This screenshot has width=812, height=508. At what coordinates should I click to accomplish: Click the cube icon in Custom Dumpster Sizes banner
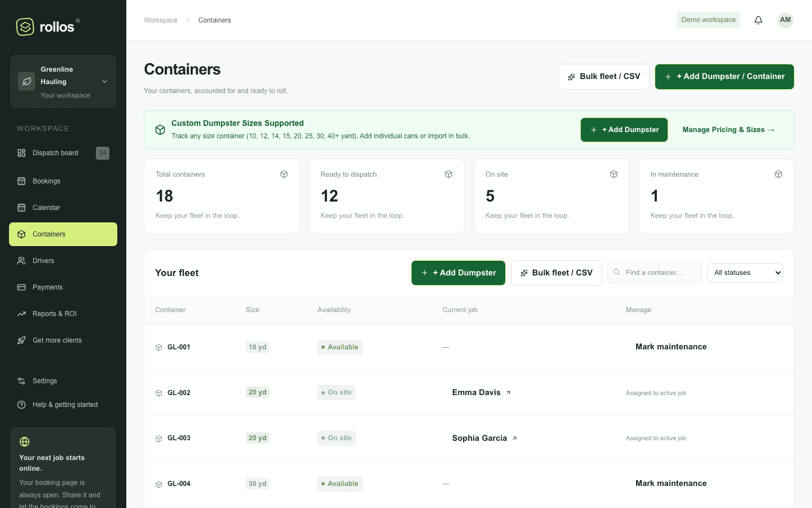pyautogui.click(x=160, y=130)
